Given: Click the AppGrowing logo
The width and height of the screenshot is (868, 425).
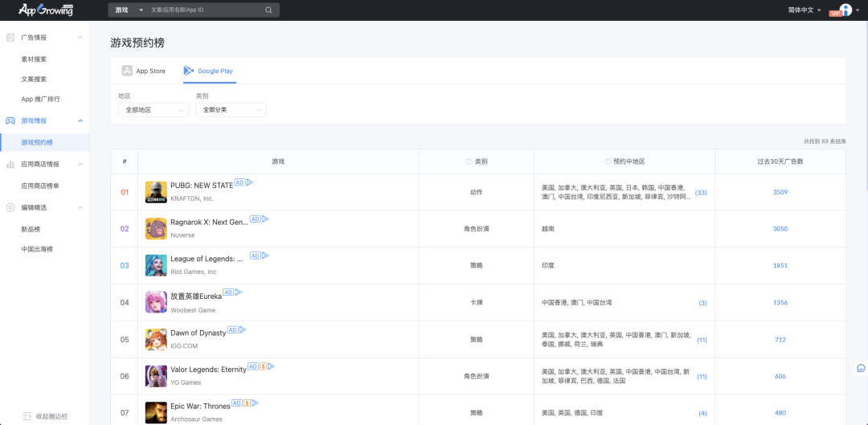Looking at the screenshot, I should click(x=46, y=10).
